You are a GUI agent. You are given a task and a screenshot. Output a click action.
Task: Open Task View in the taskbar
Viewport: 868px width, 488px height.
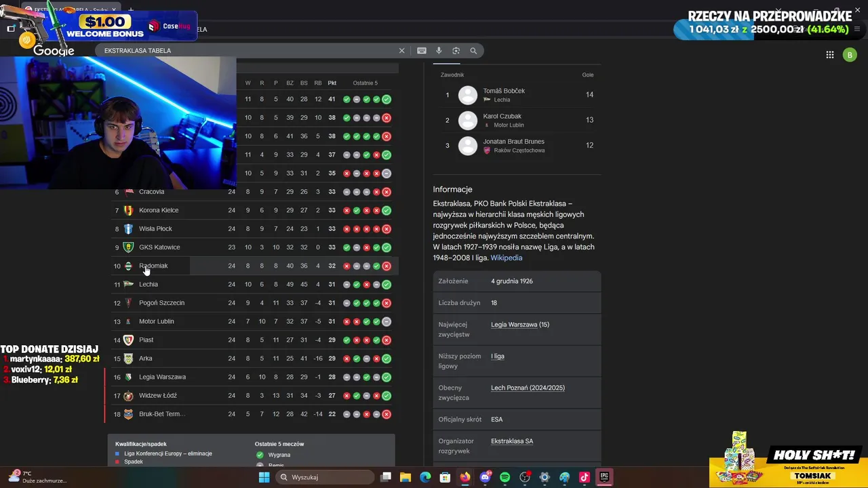386,477
